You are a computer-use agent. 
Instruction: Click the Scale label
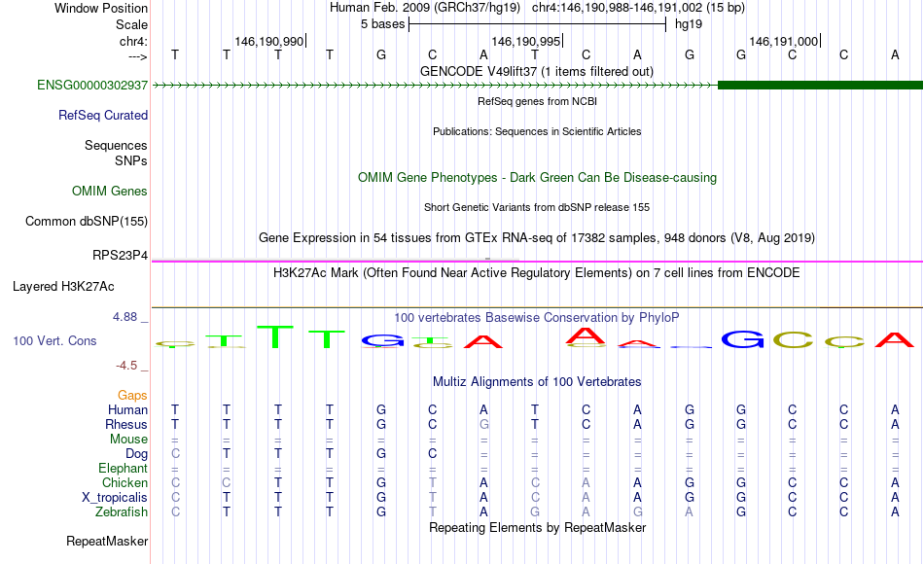tap(132, 24)
